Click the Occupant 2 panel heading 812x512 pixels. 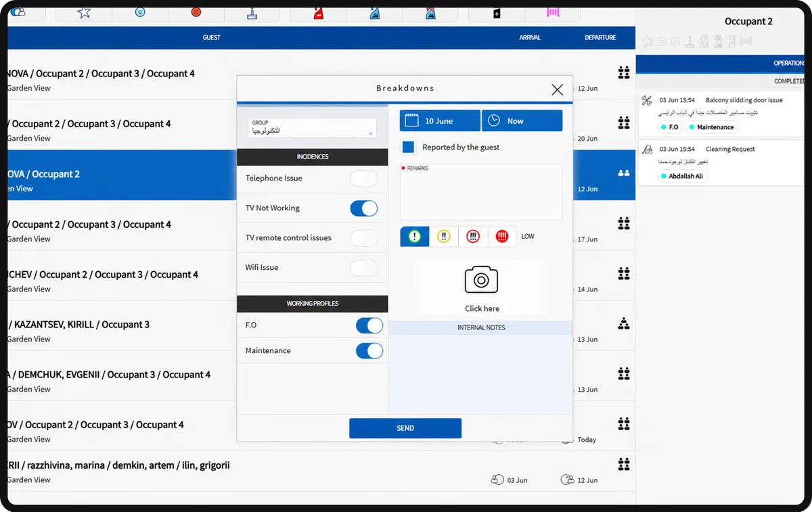pos(748,22)
